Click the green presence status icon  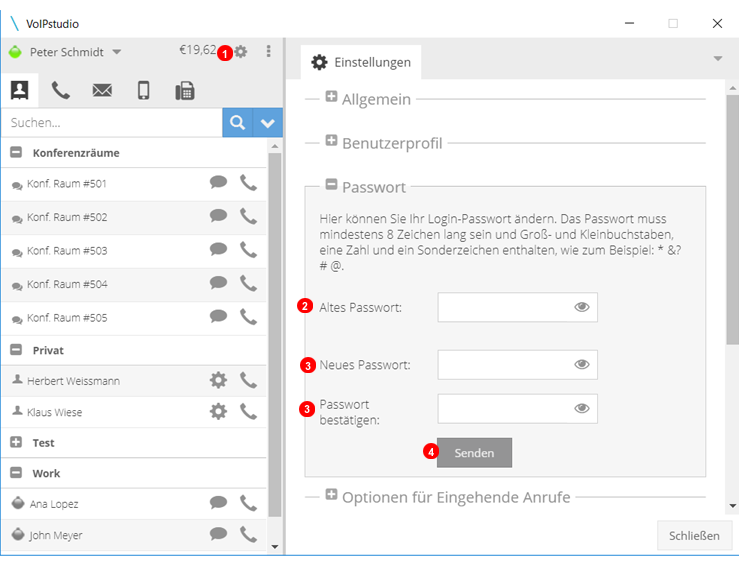point(15,52)
